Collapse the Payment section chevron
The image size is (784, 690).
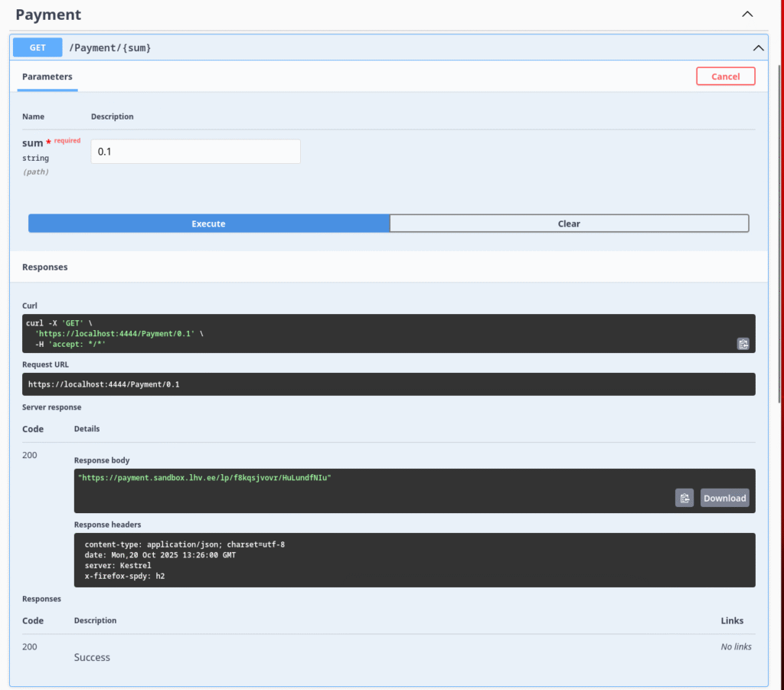[x=747, y=15]
